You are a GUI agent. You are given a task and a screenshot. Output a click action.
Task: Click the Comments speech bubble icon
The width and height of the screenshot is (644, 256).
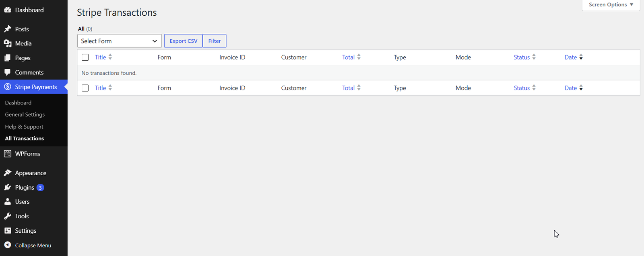(x=8, y=72)
